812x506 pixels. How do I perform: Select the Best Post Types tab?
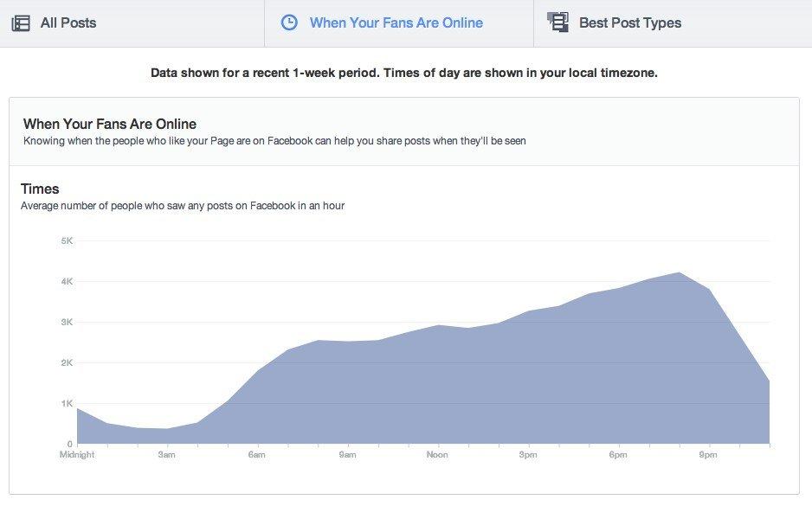(x=629, y=23)
